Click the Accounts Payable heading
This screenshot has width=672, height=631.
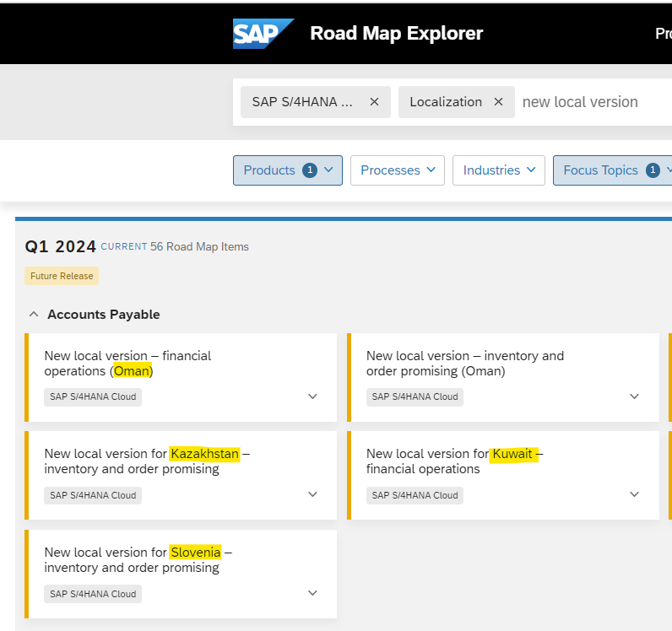[x=104, y=315]
